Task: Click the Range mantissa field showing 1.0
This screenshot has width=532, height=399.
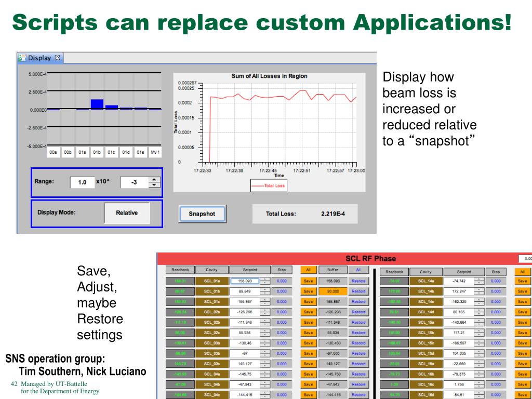Action: click(82, 182)
